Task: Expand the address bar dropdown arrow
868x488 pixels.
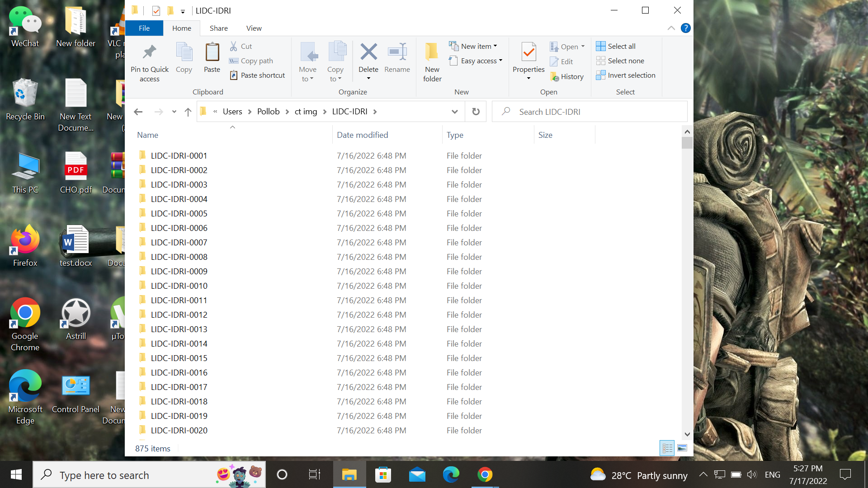Action: click(x=454, y=111)
